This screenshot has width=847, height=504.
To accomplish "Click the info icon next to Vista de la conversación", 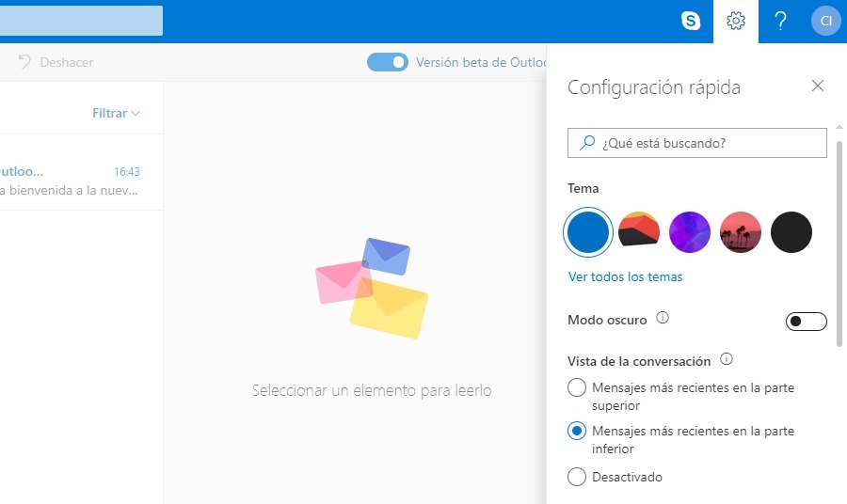I will [x=727, y=359].
